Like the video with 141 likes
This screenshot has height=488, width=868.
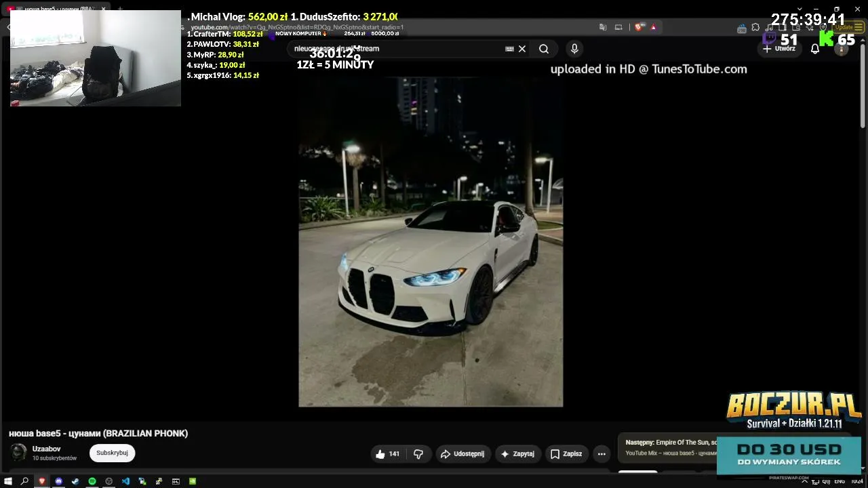pos(387,454)
